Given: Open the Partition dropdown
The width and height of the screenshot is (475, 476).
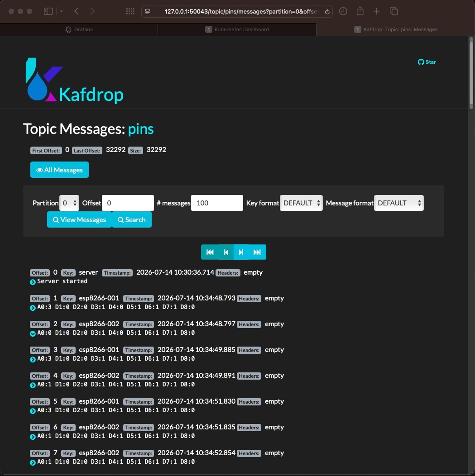Looking at the screenshot, I should click(x=69, y=203).
